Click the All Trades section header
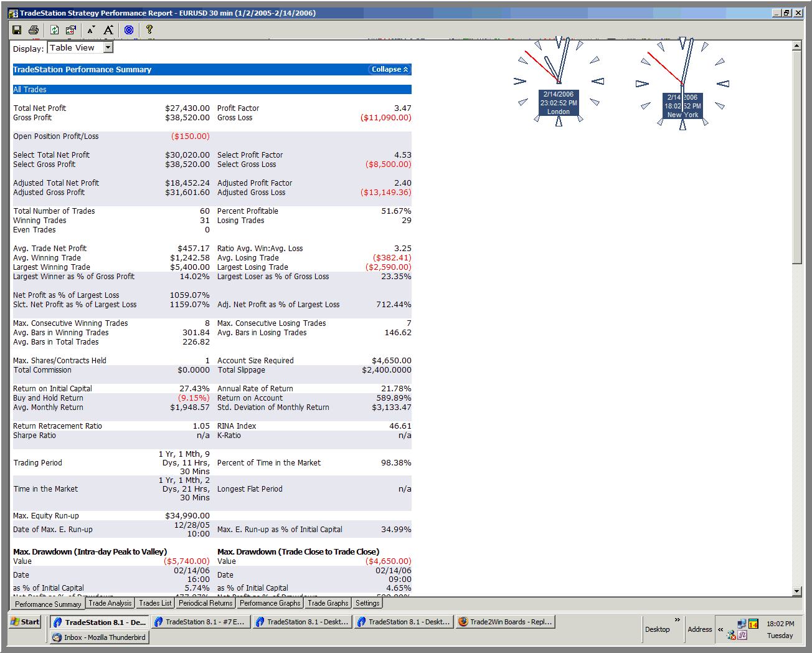The width and height of the screenshot is (812, 653). (x=212, y=90)
